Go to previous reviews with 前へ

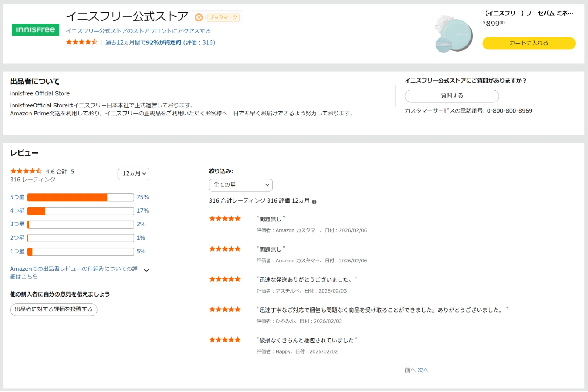click(410, 370)
